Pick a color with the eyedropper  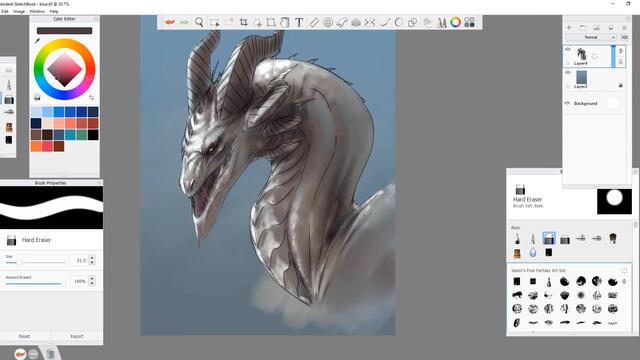click(x=37, y=40)
